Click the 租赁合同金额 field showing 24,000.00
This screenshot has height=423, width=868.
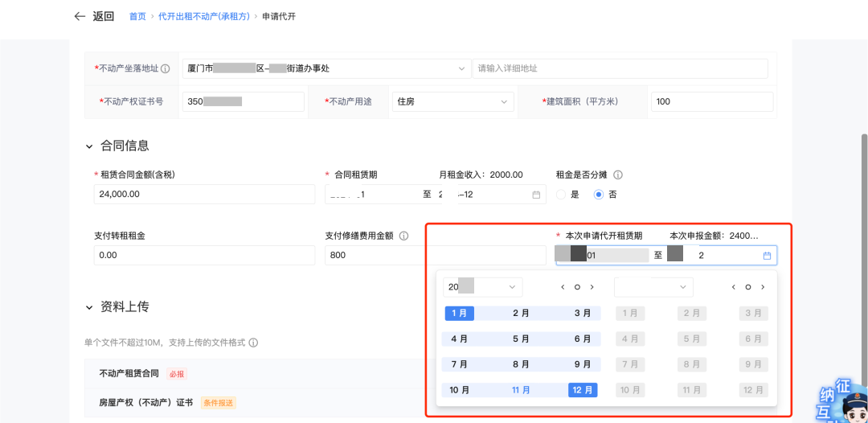(205, 195)
